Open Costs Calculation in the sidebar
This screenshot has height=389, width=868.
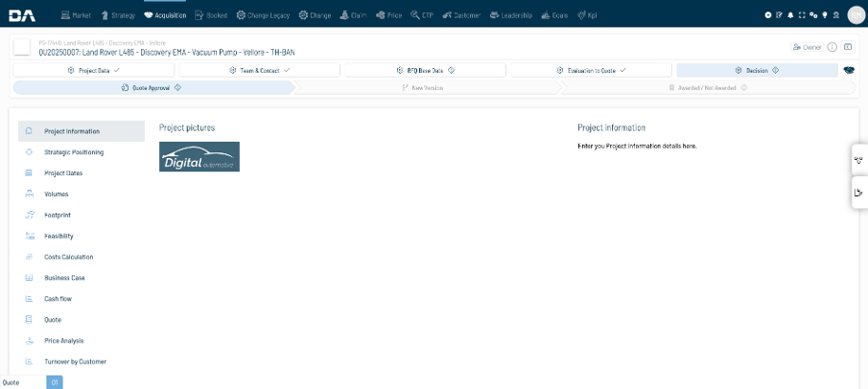(x=82, y=257)
